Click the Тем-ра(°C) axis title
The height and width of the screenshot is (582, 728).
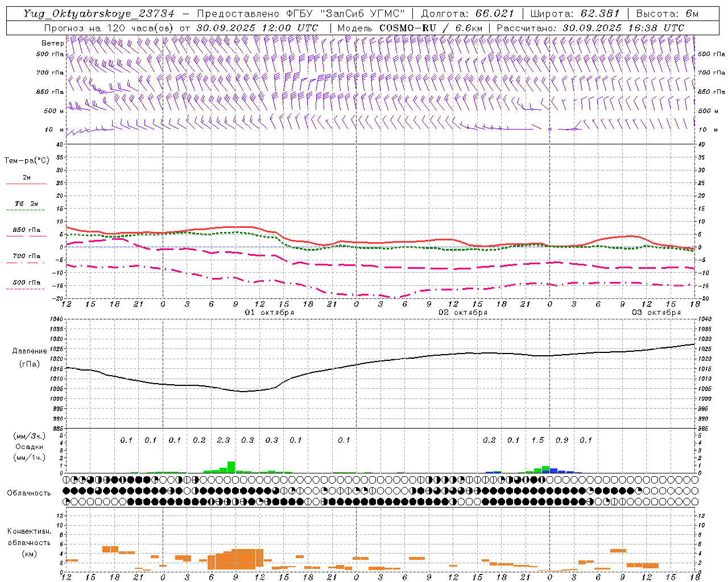click(x=27, y=161)
